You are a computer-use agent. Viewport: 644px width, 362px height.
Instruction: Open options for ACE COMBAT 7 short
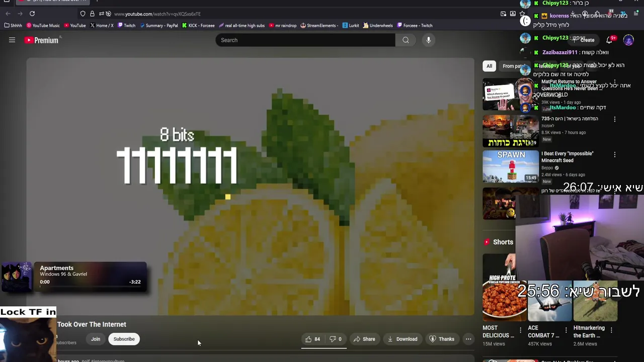click(566, 330)
